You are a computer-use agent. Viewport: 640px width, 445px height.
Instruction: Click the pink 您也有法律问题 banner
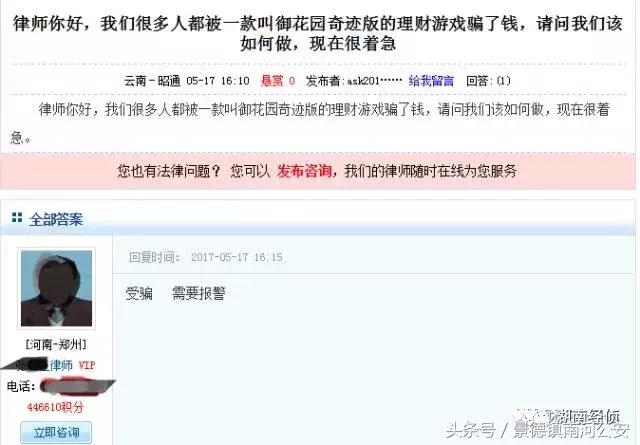[x=318, y=171]
